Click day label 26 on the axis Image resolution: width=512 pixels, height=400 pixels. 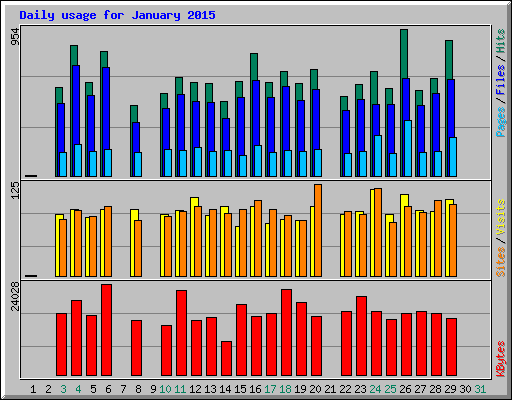pyautogui.click(x=405, y=389)
